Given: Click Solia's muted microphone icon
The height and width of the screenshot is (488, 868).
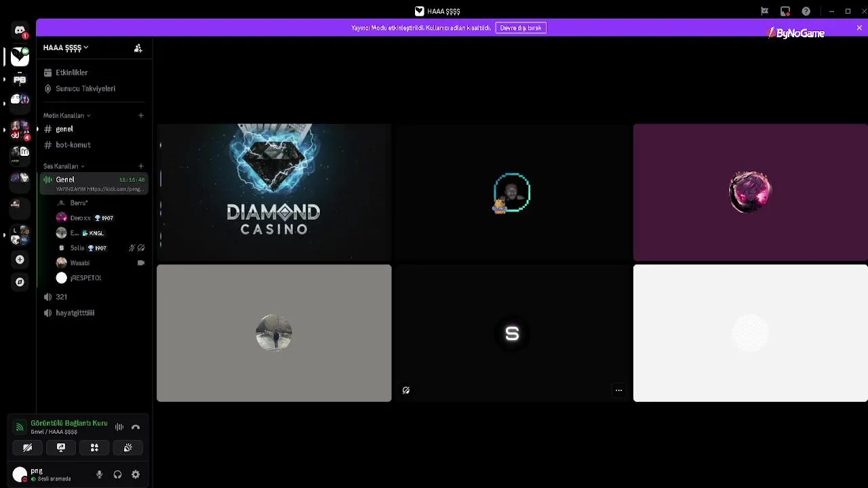Looking at the screenshot, I should pyautogui.click(x=132, y=248).
